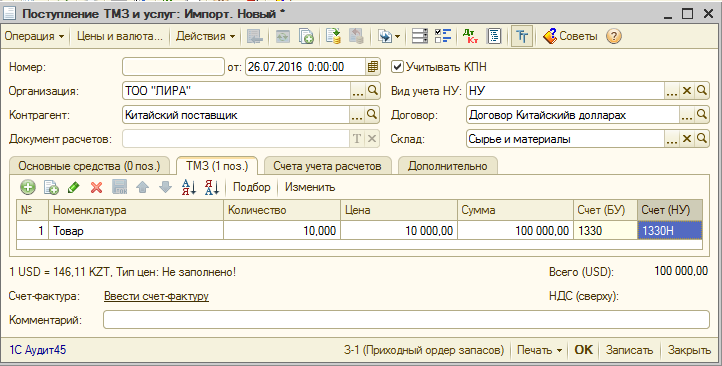
Task: Open the Печать dropdown menu
Action: 539,350
